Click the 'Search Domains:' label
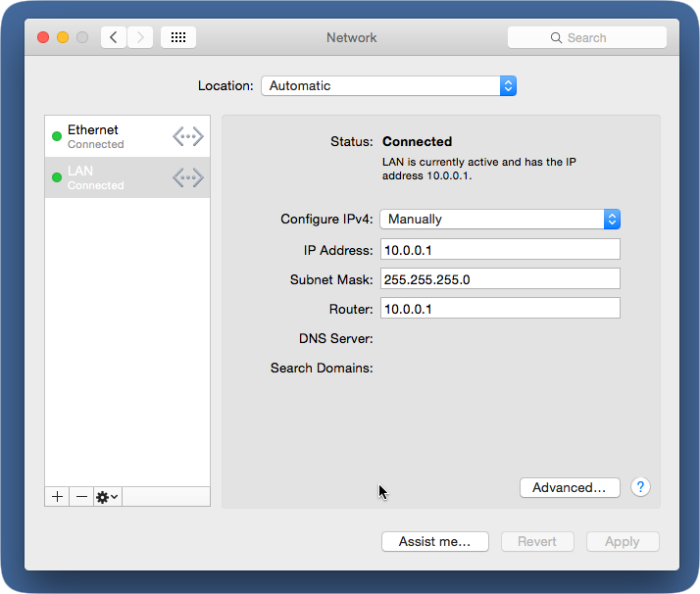This screenshot has width=700, height=594. click(322, 369)
